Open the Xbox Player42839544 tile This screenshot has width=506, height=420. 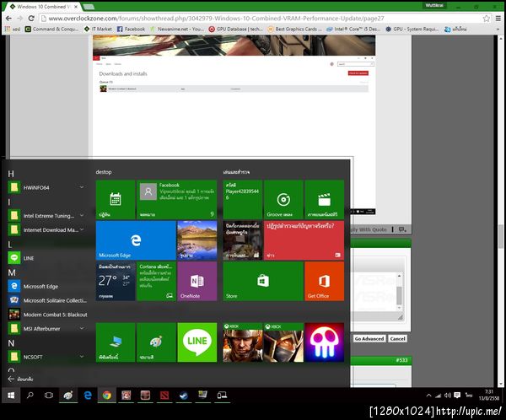243,200
